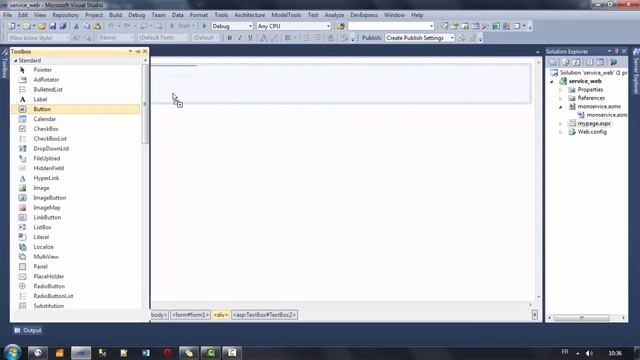Image resolution: width=640 pixels, height=360 pixels.
Task: Open the Output tab
Action: (28, 330)
